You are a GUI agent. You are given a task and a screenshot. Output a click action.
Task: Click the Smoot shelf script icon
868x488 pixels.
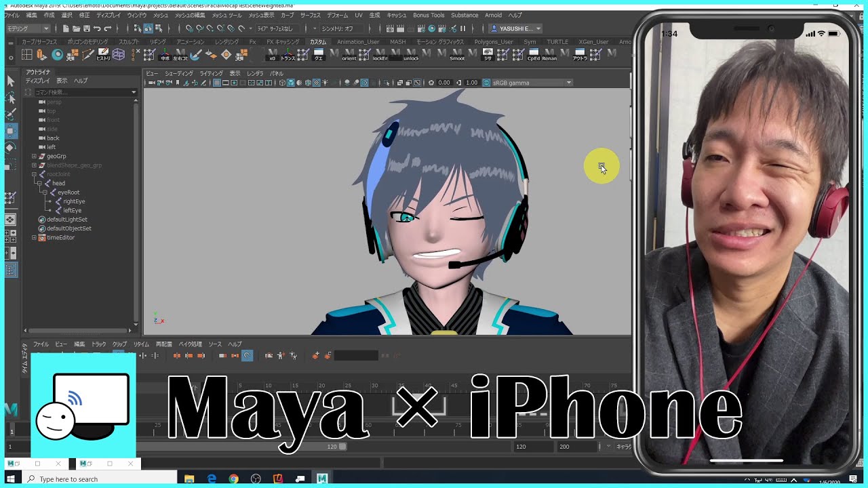coord(457,54)
